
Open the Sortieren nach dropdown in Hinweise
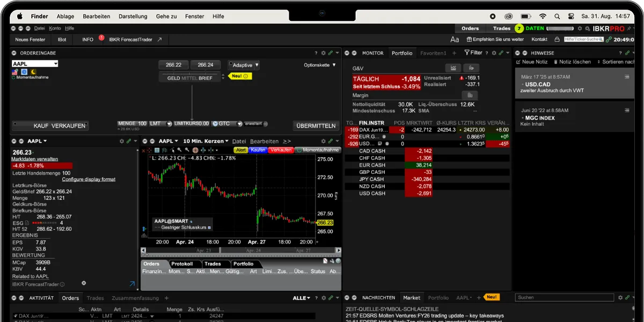click(616, 62)
